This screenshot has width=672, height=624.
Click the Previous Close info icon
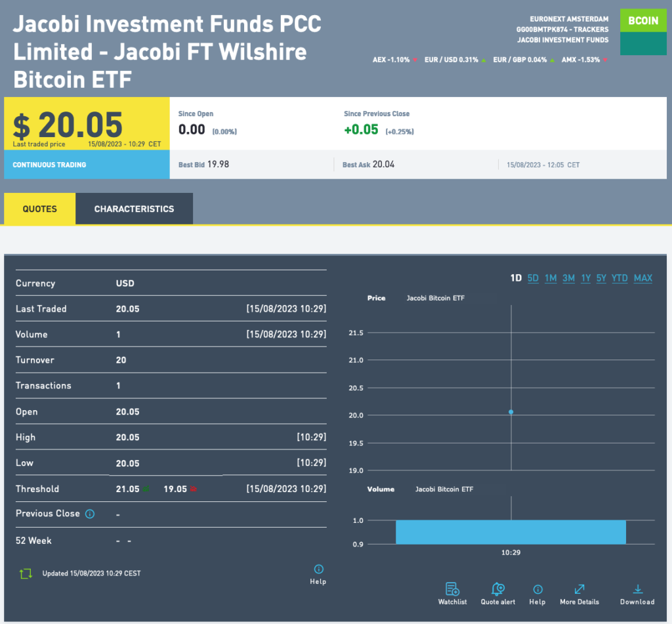click(89, 514)
